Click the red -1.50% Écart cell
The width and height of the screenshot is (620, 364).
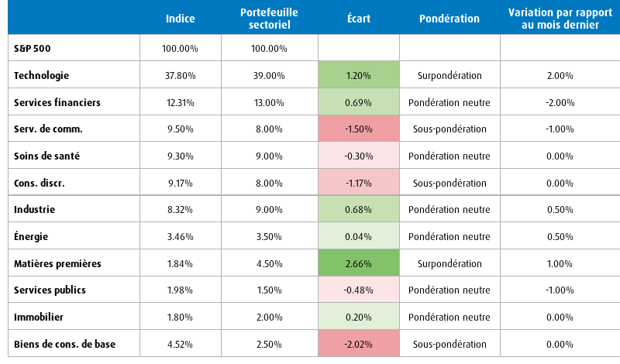click(359, 129)
